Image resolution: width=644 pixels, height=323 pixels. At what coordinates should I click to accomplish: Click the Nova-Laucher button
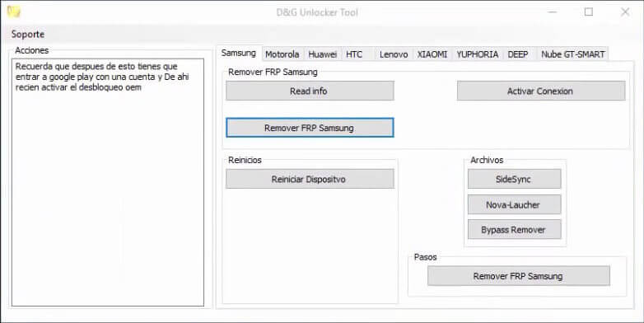514,204
